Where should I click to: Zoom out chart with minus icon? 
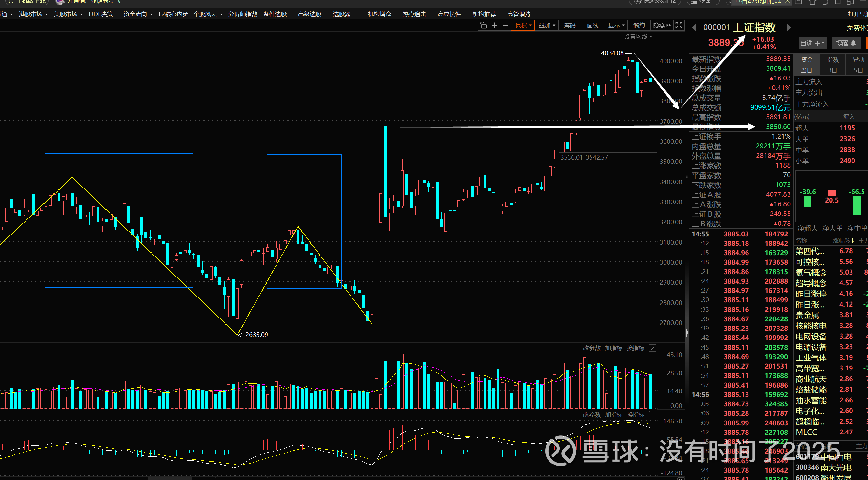click(x=506, y=25)
